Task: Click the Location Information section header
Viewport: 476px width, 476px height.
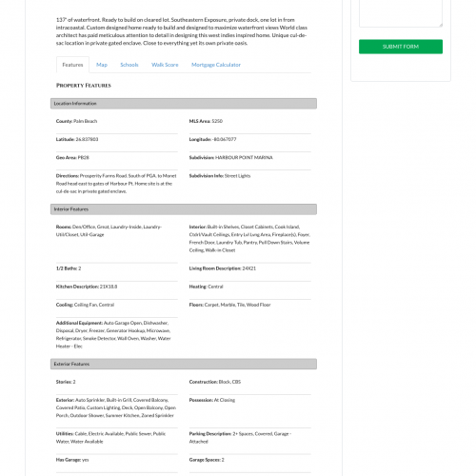Action: tap(184, 104)
